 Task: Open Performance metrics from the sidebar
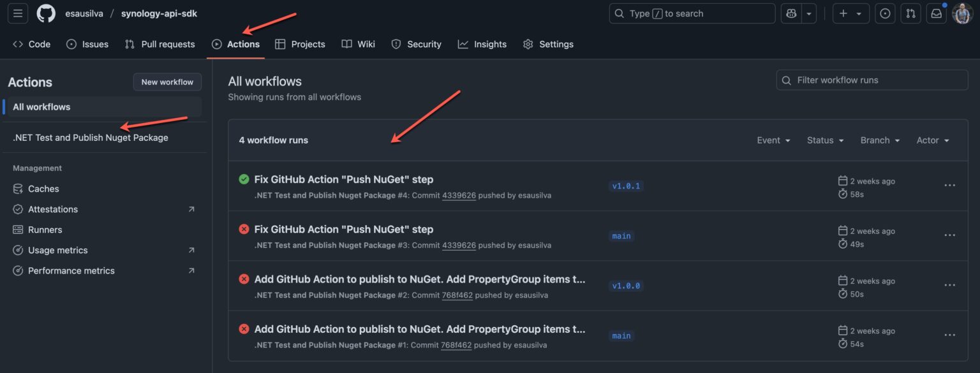pos(71,270)
